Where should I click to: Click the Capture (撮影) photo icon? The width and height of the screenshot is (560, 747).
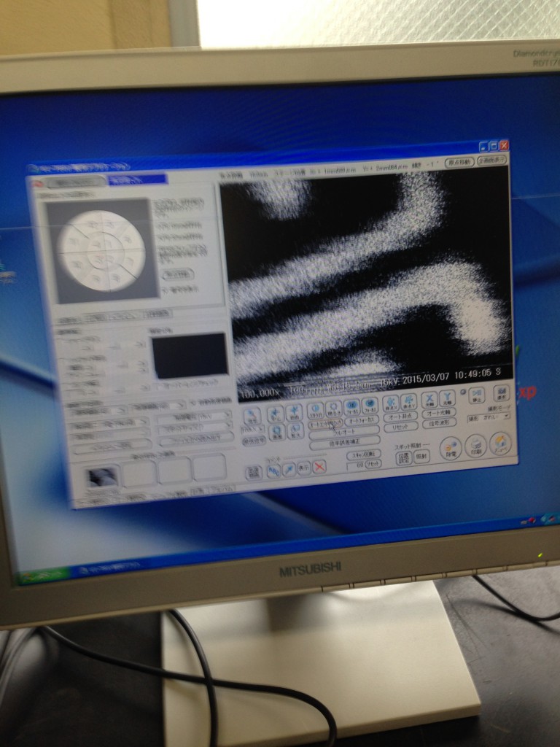coord(501,393)
